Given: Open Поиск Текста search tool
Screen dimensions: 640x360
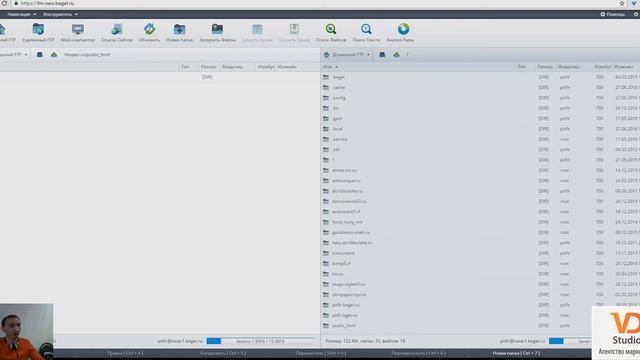Looking at the screenshot, I should pos(366,33).
